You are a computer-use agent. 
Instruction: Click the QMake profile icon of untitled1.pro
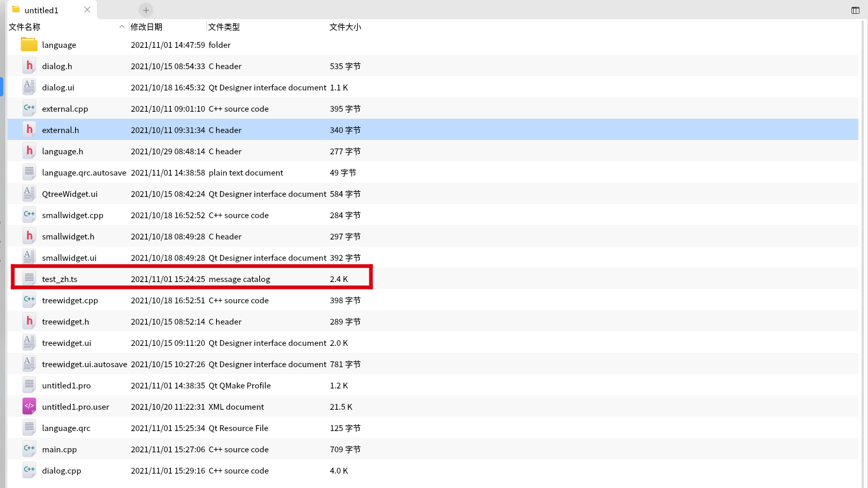(29, 385)
